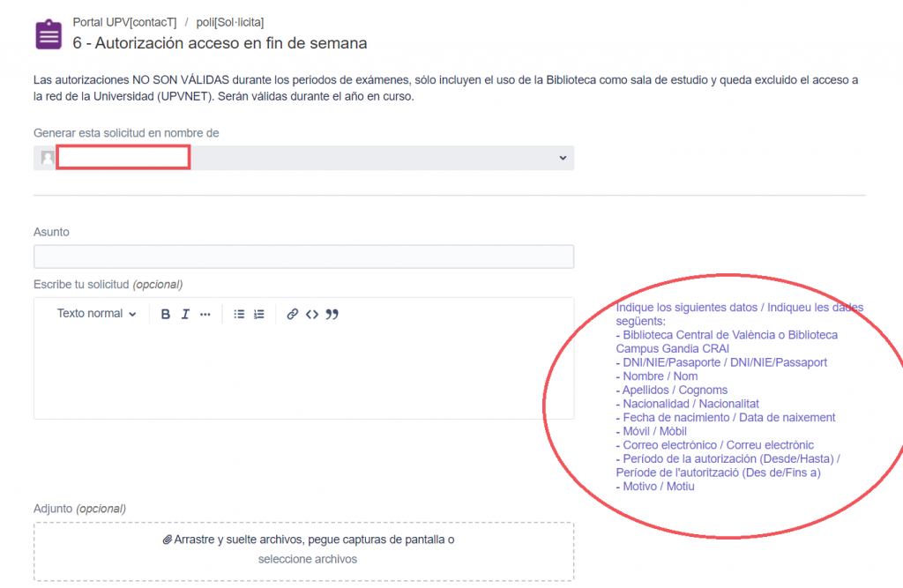Open the Texto normal style dropdown
This screenshot has height=588, width=903.
coord(96,314)
